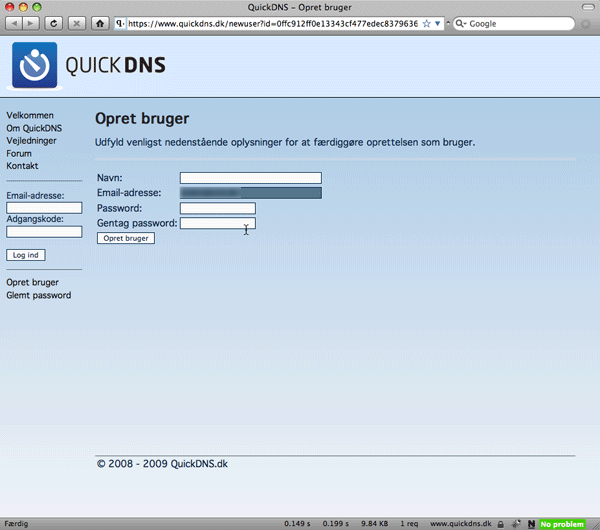Focus the sidebar Email-adresse login field
This screenshot has height=530, width=600.
coord(44,208)
